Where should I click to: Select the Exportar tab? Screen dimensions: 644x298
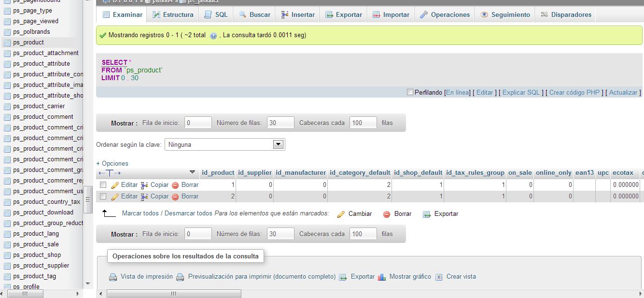[343, 14]
